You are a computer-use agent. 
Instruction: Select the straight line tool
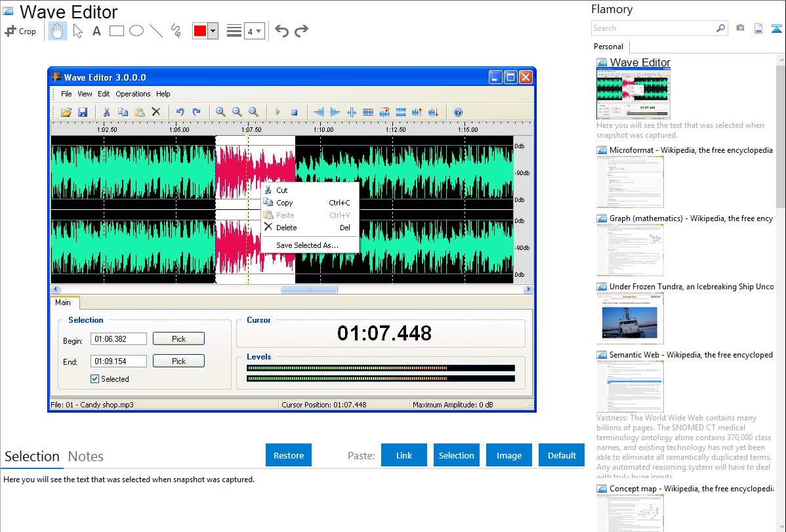click(156, 31)
